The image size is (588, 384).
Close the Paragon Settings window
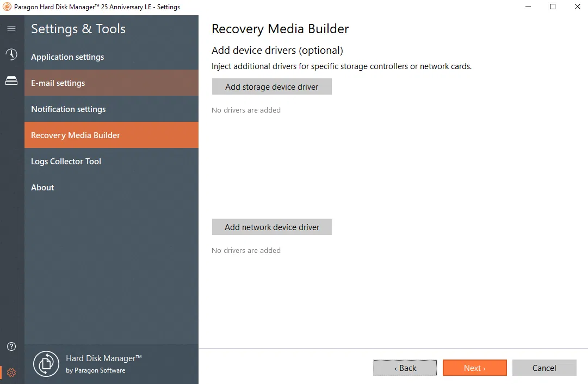pos(578,7)
